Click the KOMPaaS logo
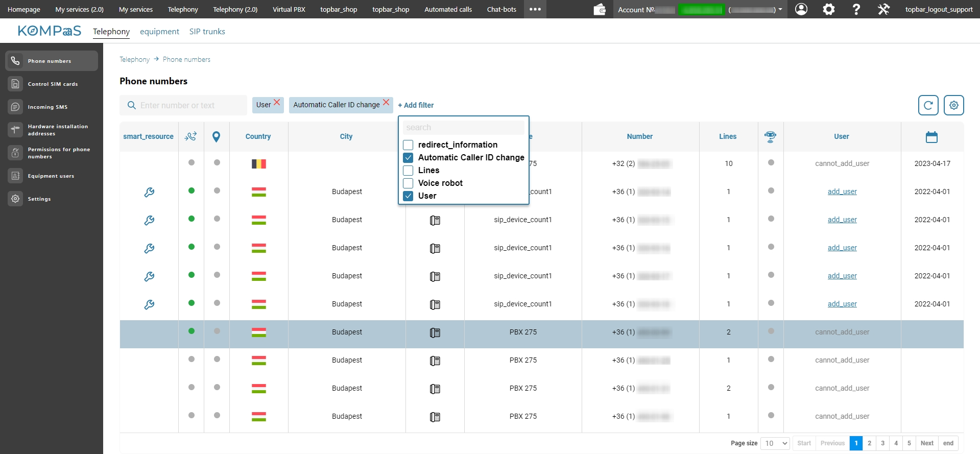This screenshot has width=980, height=454. coord(49,31)
